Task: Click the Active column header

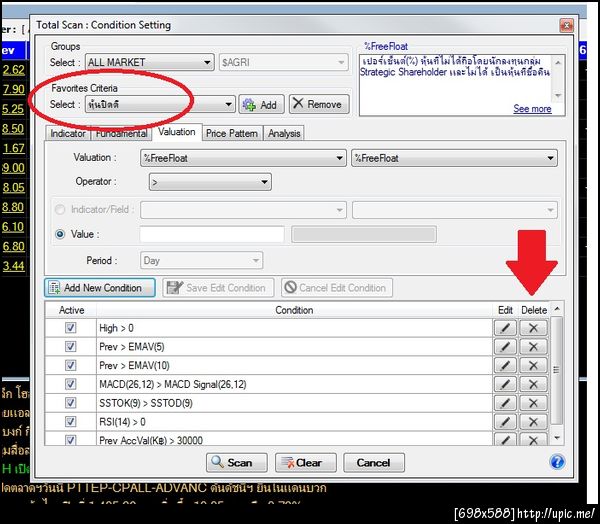Action: click(71, 310)
